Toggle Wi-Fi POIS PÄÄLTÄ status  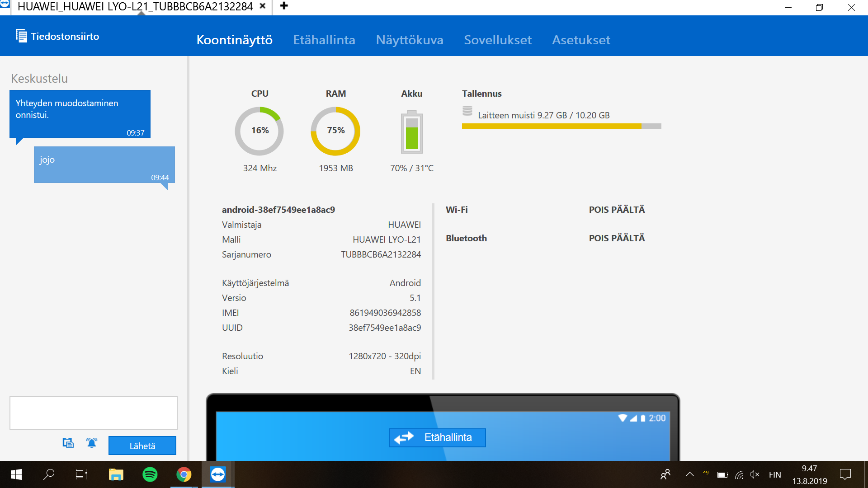pos(617,210)
